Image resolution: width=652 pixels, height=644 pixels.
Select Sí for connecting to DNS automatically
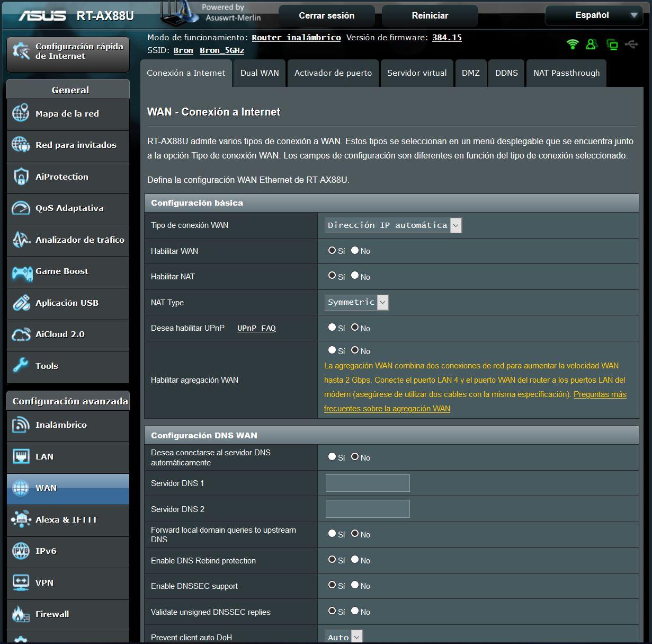[332, 456]
